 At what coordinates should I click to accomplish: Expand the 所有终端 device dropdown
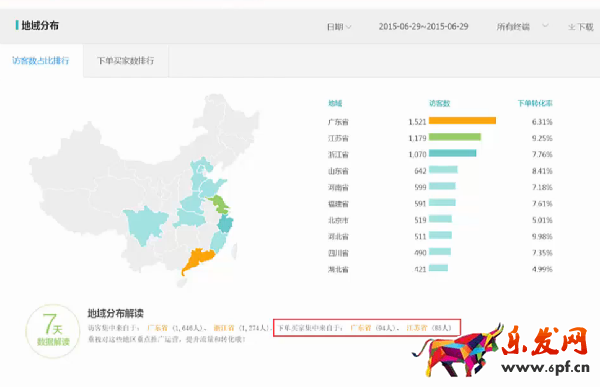click(x=522, y=26)
